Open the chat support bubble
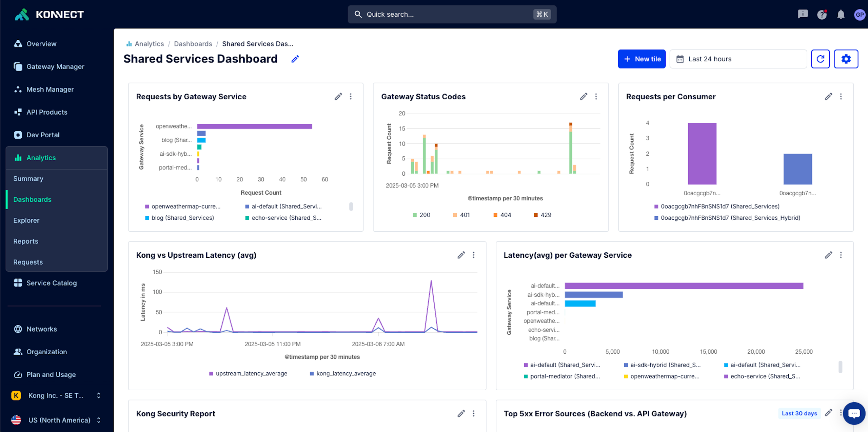The height and width of the screenshot is (432, 868). pyautogui.click(x=854, y=413)
